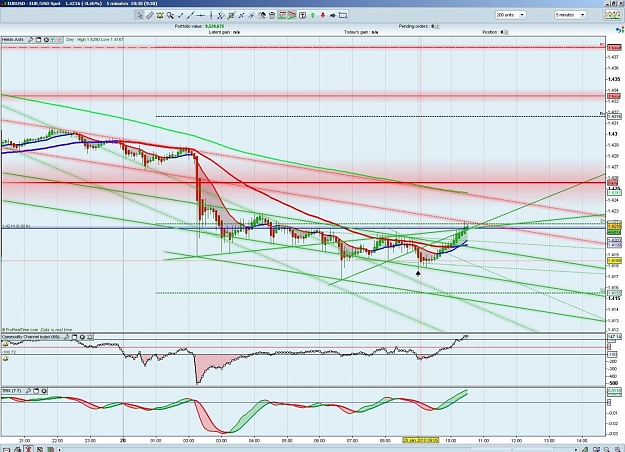This screenshot has width=625, height=452.
Task: Select the cursor pointer tool
Action: 140,16
